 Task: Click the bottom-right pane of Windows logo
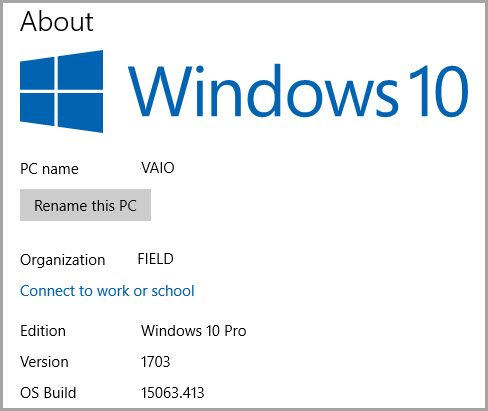click(x=80, y=113)
